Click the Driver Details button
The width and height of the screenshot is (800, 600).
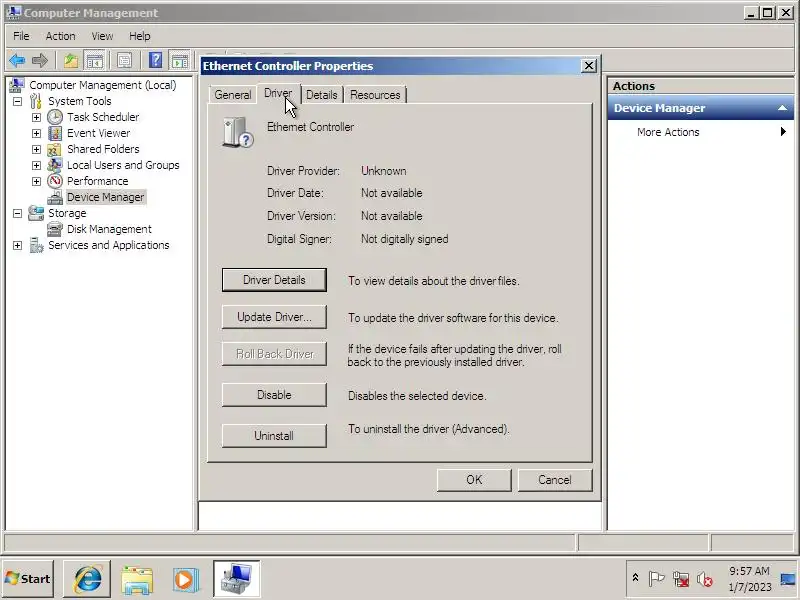point(274,280)
